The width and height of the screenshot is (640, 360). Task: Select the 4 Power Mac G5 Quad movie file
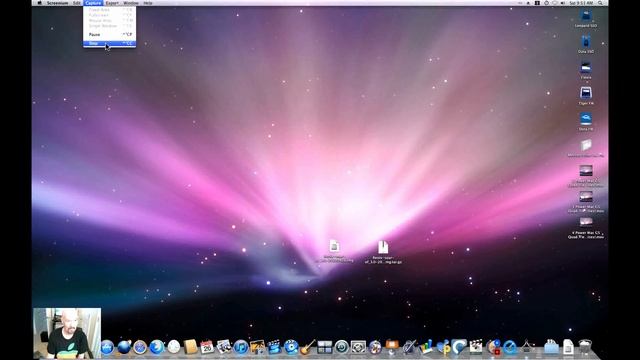(586, 222)
